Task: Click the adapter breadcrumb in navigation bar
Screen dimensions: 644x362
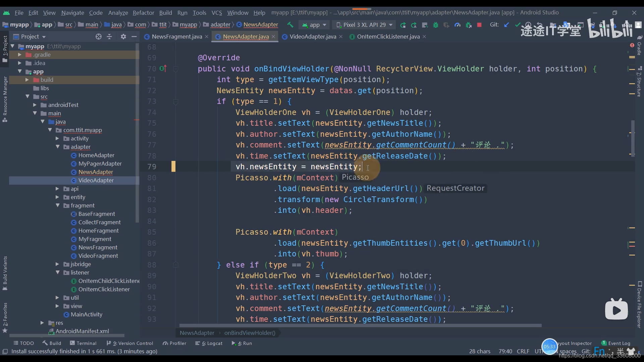Action: pyautogui.click(x=217, y=25)
